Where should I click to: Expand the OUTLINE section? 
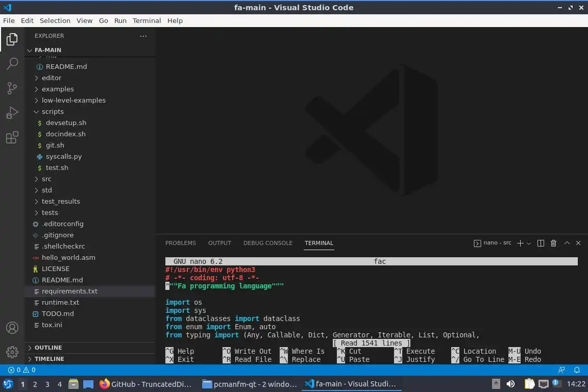(90, 348)
